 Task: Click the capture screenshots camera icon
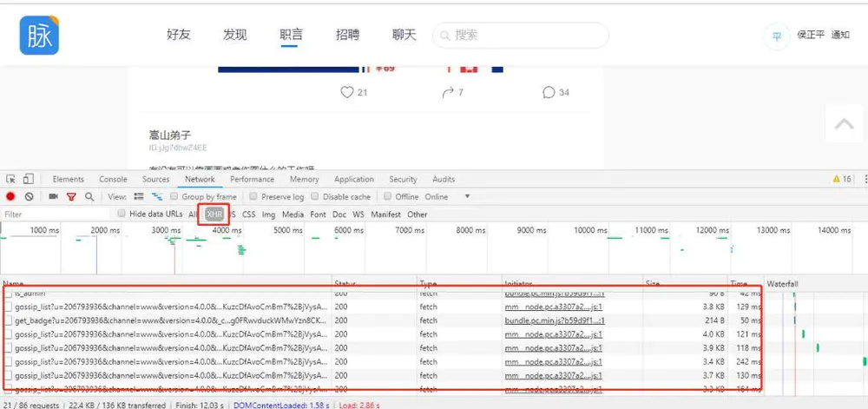(53, 196)
